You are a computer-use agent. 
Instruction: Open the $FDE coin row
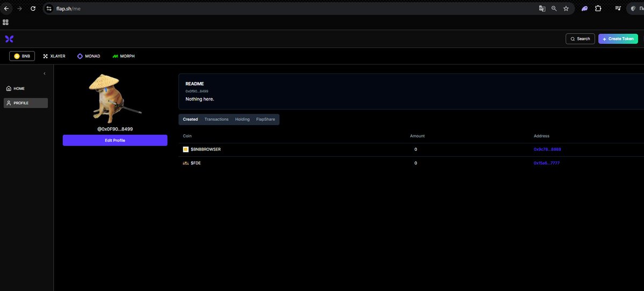[411, 163]
